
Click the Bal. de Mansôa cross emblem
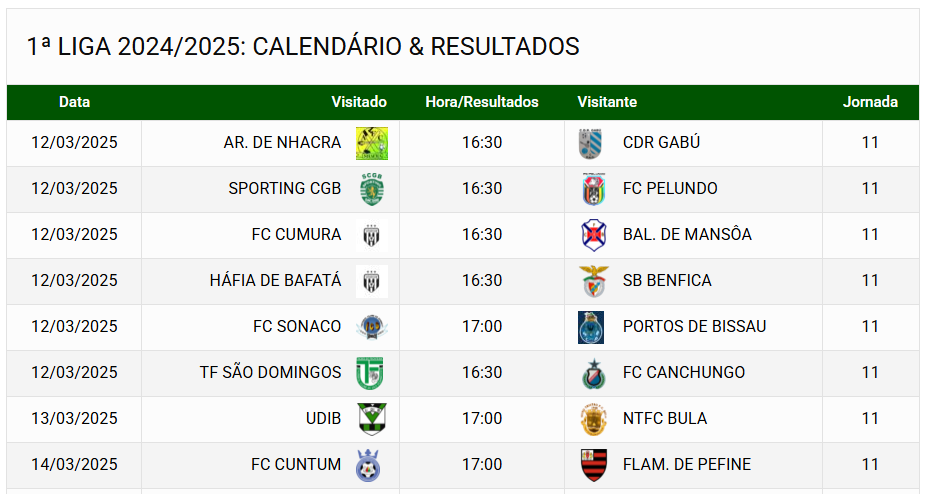tap(594, 235)
